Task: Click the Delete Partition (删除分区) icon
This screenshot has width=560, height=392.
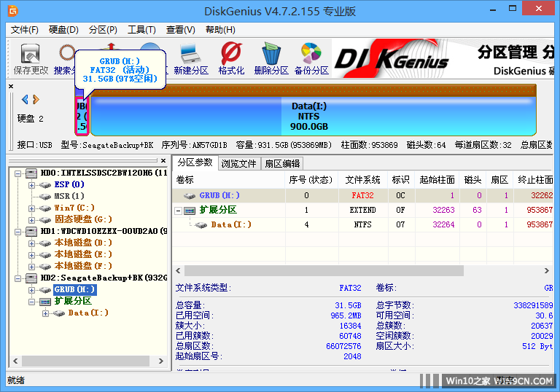Action: 271,58
